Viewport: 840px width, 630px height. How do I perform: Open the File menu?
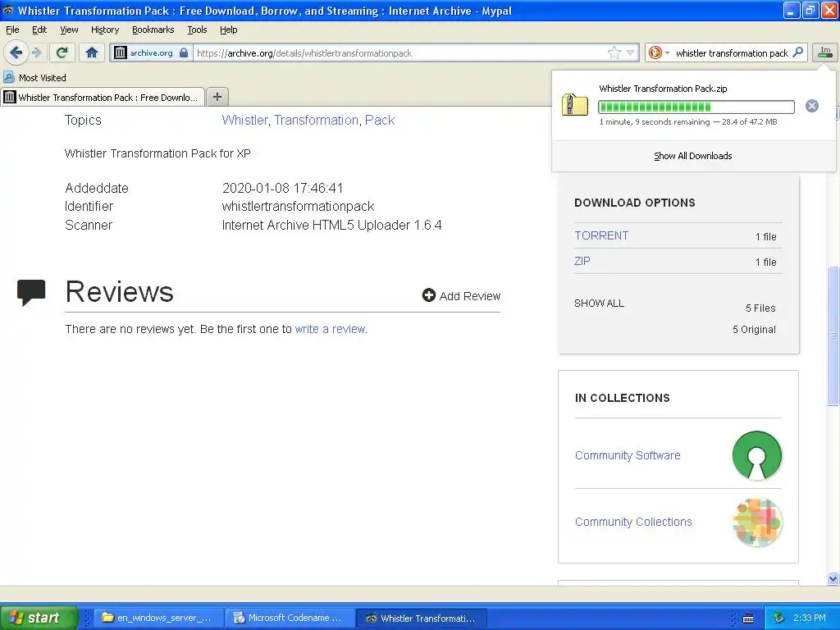point(12,30)
